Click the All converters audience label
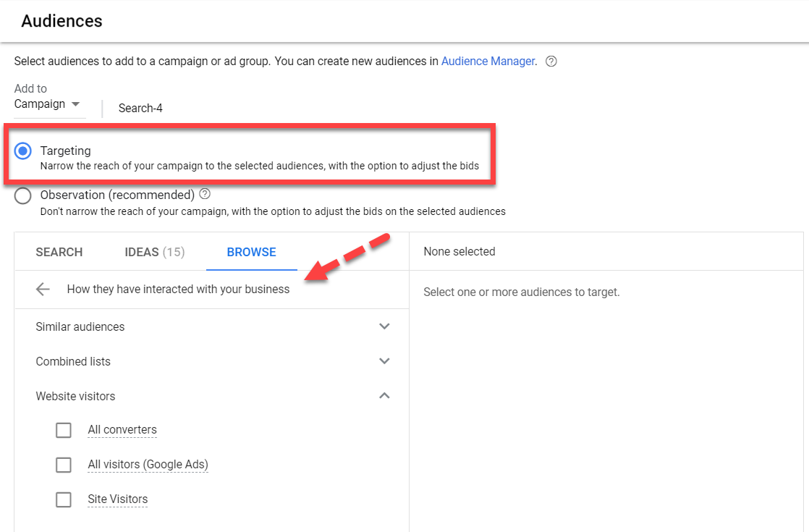This screenshot has width=809, height=532. click(122, 429)
